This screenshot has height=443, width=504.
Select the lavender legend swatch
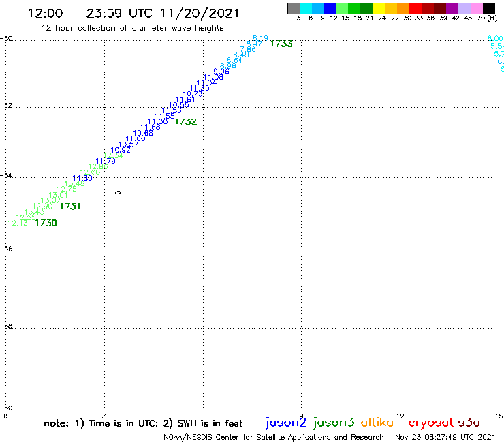point(464,9)
